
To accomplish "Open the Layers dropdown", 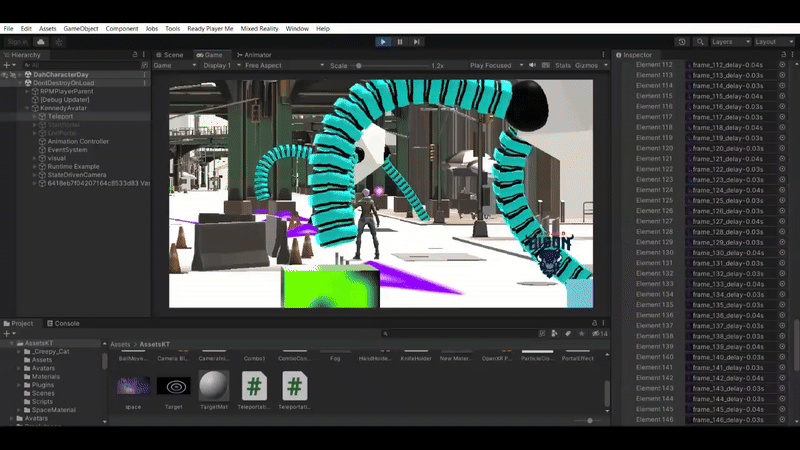I will (x=731, y=42).
